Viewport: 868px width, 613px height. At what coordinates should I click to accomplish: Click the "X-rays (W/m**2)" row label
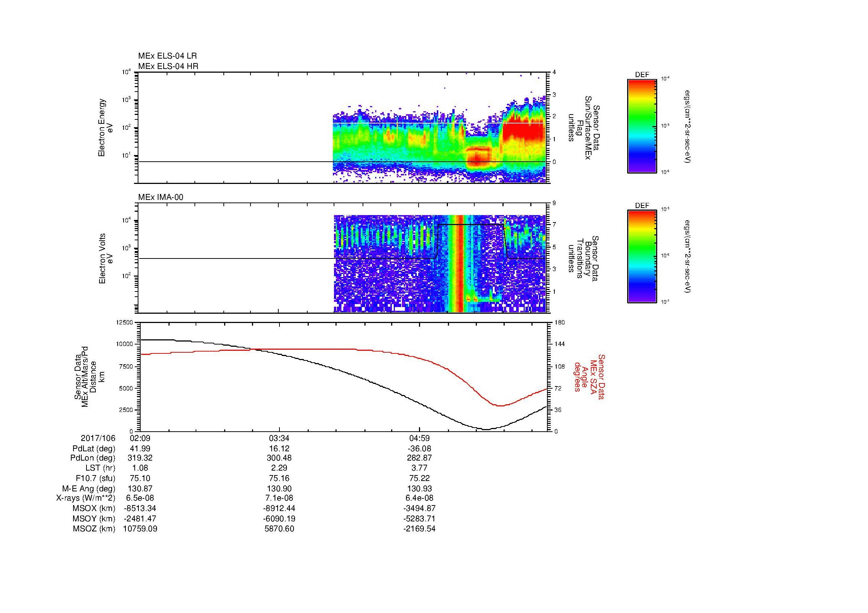tap(86, 498)
